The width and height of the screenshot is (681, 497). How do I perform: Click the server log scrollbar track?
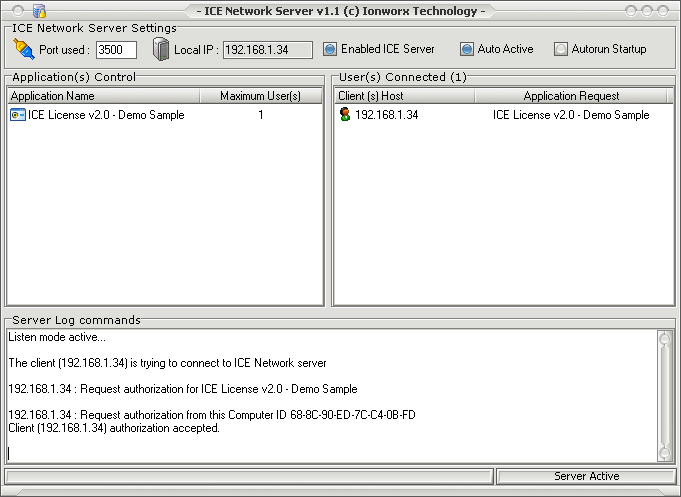click(x=664, y=395)
